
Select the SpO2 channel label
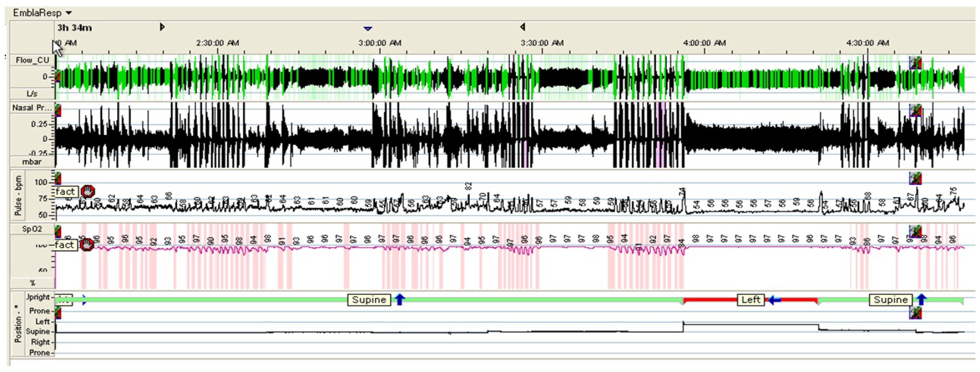tap(32, 229)
